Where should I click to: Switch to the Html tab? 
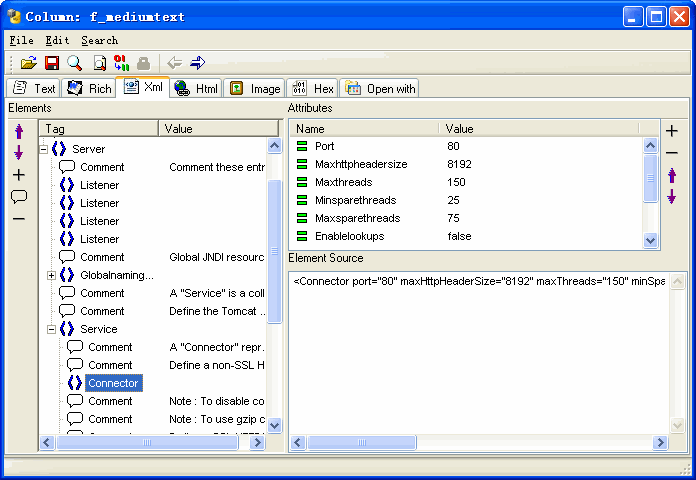(x=196, y=88)
